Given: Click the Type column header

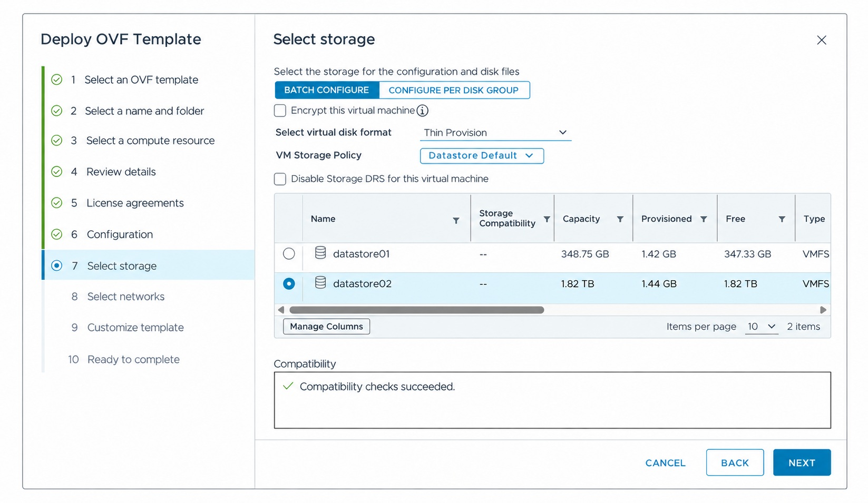Looking at the screenshot, I should click(x=814, y=219).
